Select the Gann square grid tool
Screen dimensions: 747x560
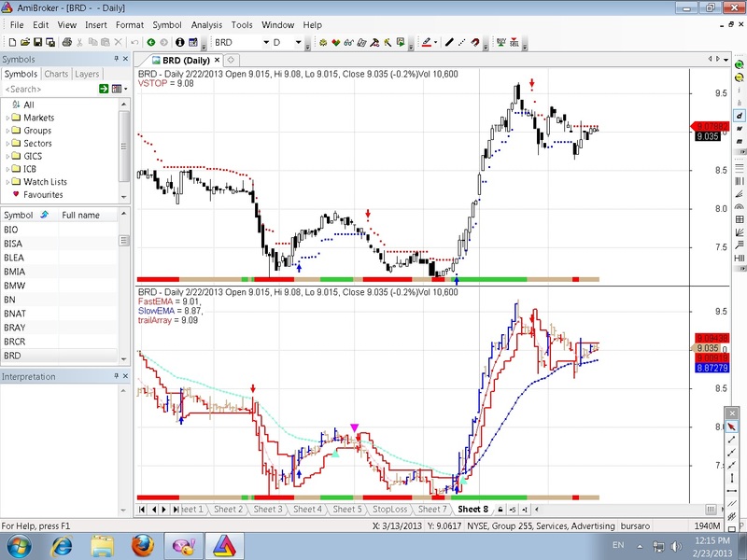pos(739,219)
